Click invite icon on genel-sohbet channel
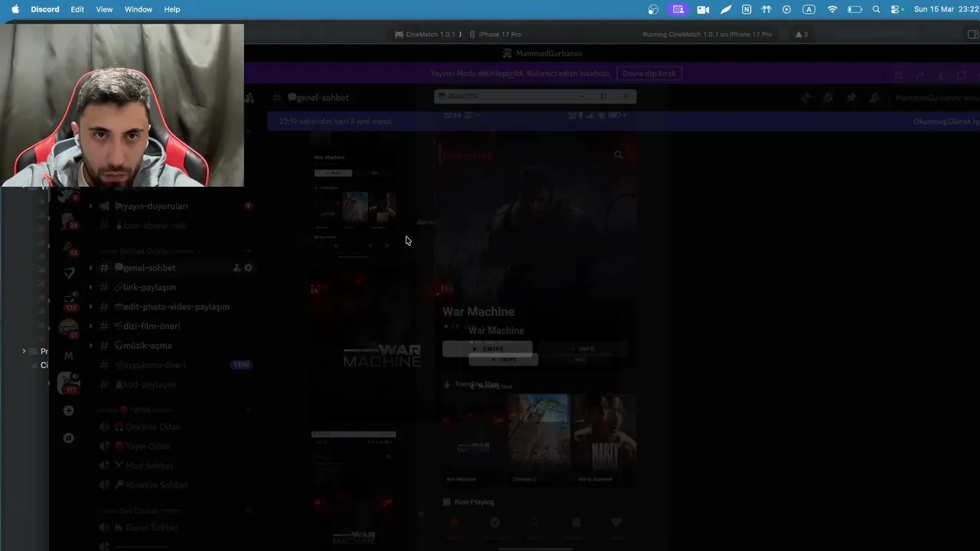Image resolution: width=980 pixels, height=551 pixels. (237, 268)
